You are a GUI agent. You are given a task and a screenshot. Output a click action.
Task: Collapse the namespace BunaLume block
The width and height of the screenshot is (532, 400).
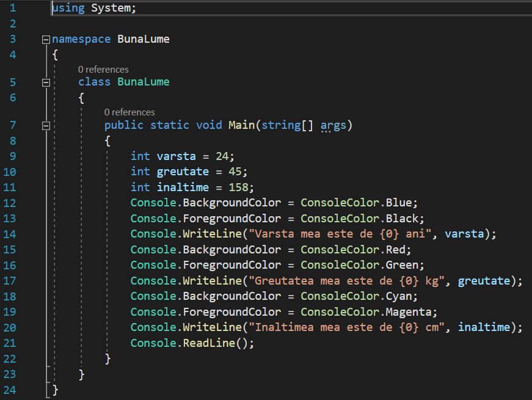[46, 40]
